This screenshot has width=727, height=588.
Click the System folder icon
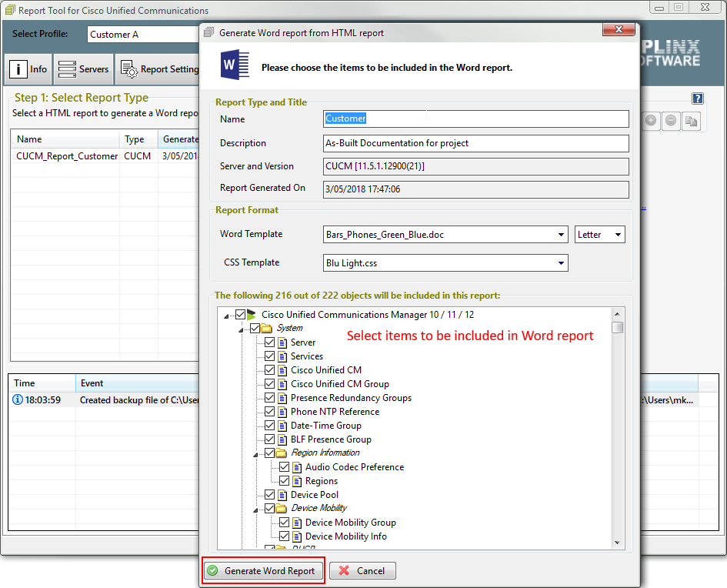(x=266, y=329)
